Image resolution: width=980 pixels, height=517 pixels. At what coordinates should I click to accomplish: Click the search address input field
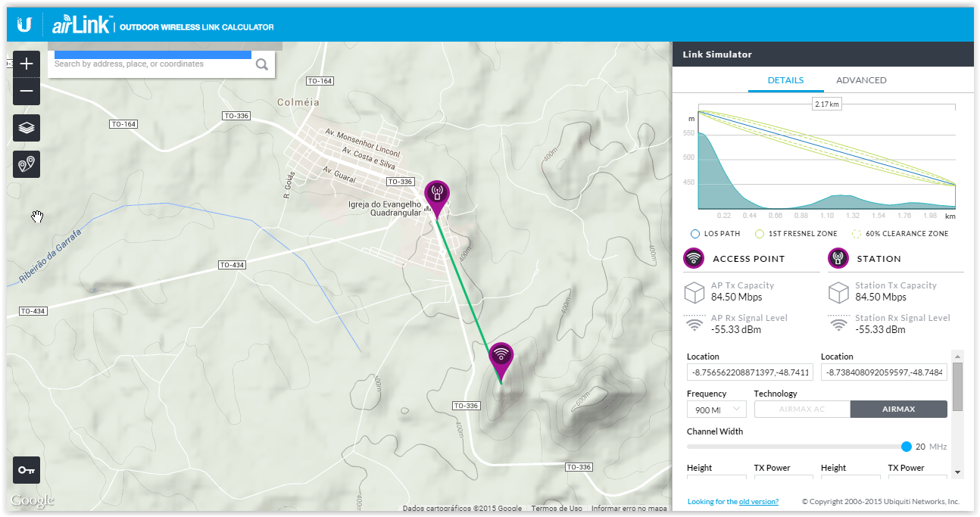click(x=152, y=64)
